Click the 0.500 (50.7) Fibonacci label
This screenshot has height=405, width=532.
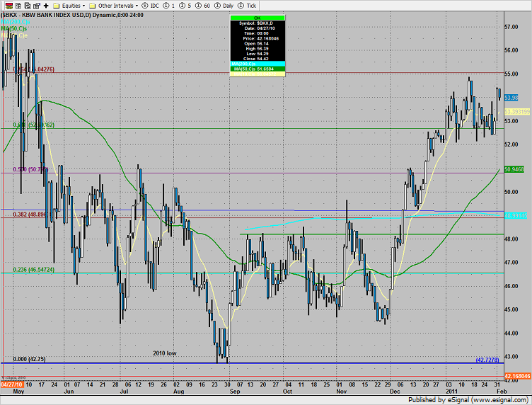(30, 169)
